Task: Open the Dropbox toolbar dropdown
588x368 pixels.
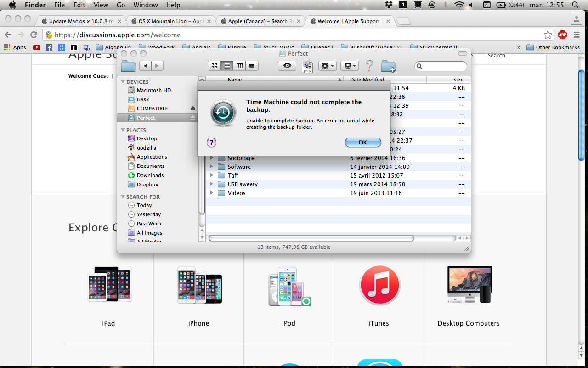Action: (x=350, y=66)
